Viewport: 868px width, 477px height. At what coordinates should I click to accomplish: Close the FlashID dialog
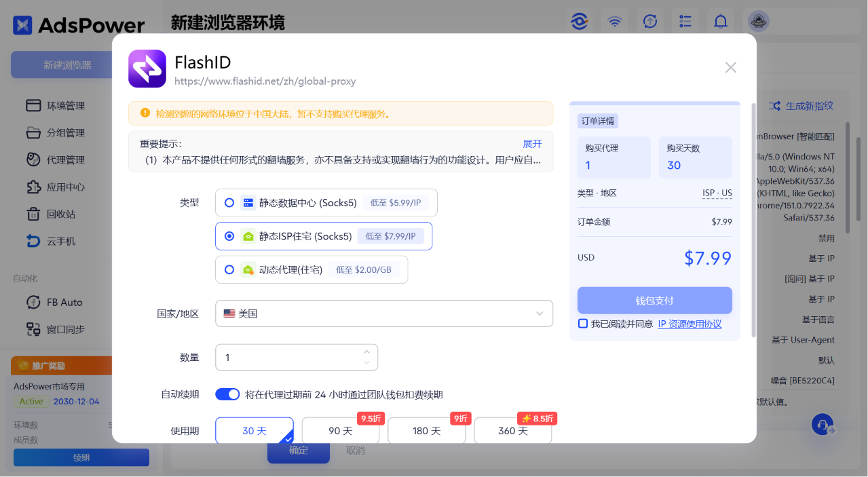tap(731, 67)
